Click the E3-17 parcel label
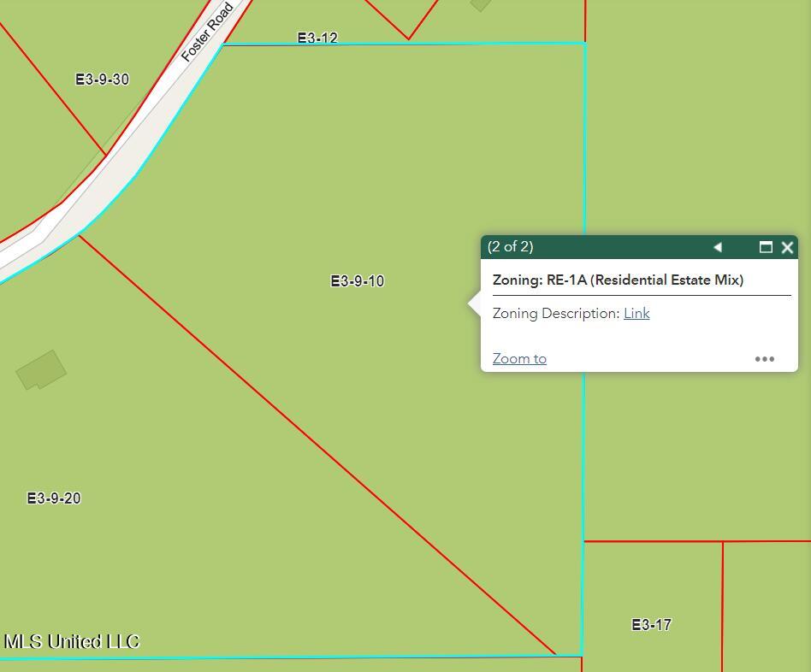 651,625
